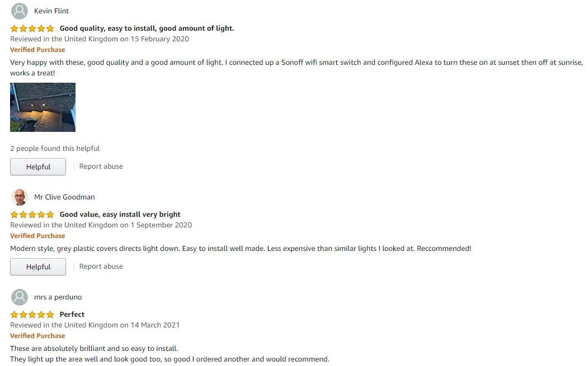588x366 pixels.
Task: Open mrs a perduno's profile name link
Action: (58, 297)
